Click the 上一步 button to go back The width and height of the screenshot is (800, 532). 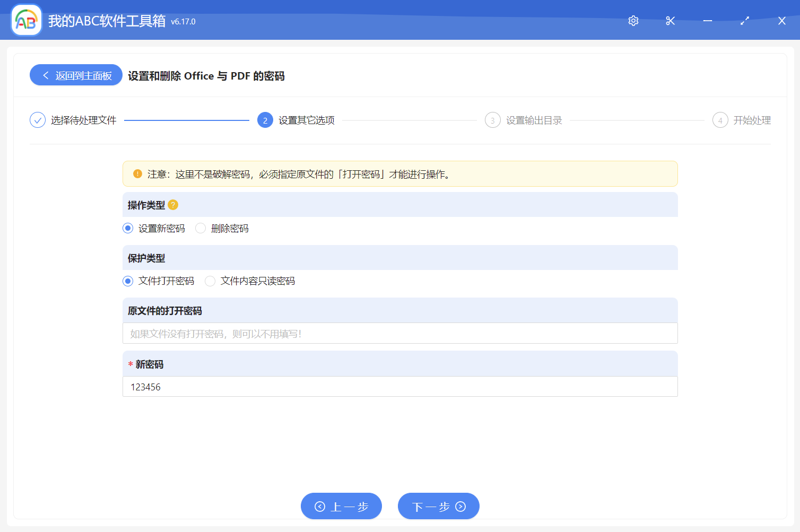pyautogui.click(x=341, y=506)
